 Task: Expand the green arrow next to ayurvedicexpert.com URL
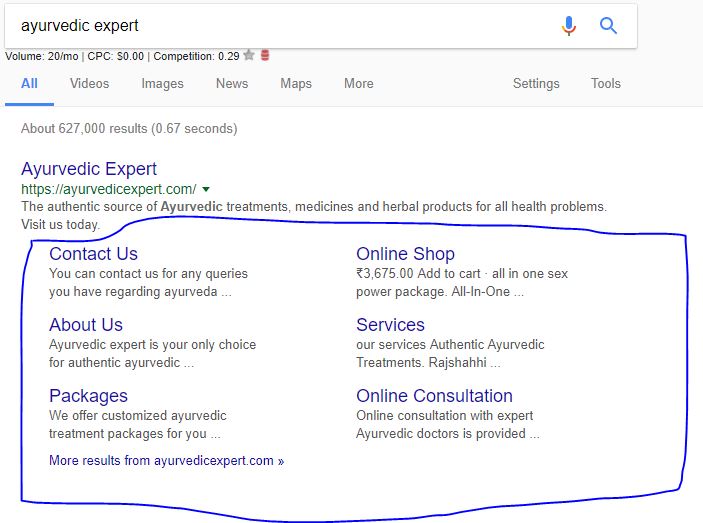(206, 190)
